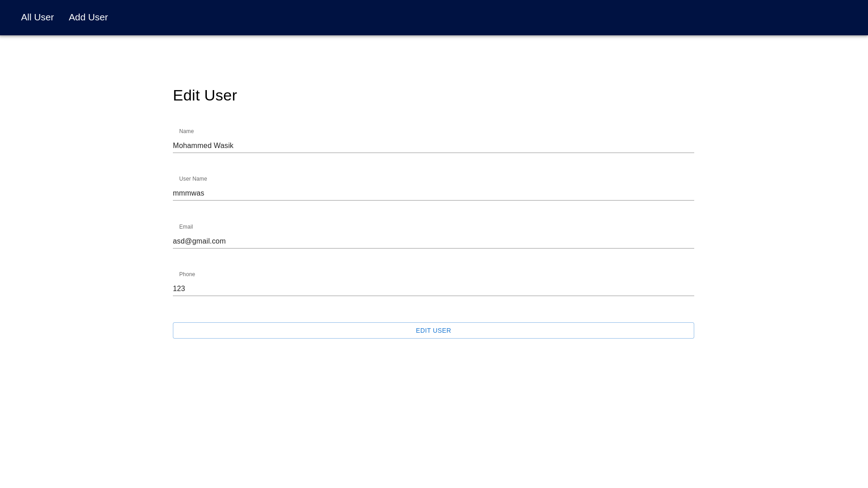Click the word "Mohammed" in Name field
The width and height of the screenshot is (868, 488).
pyautogui.click(x=192, y=146)
